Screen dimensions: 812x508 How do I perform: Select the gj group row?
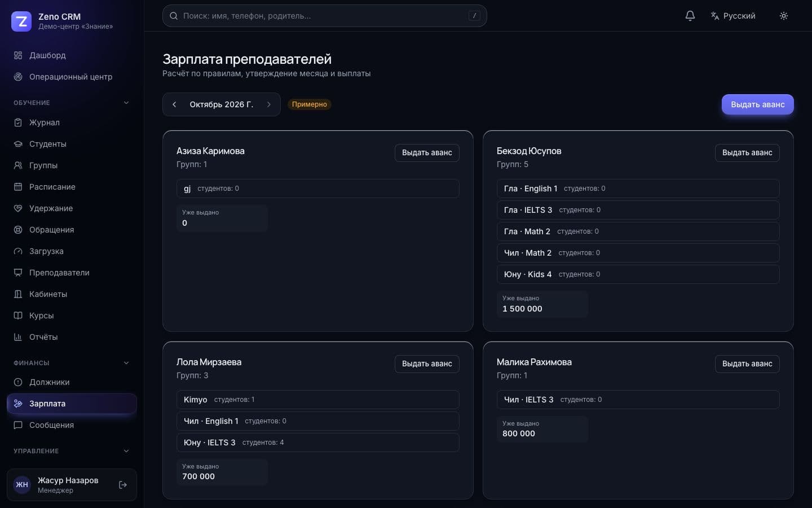pyautogui.click(x=317, y=189)
